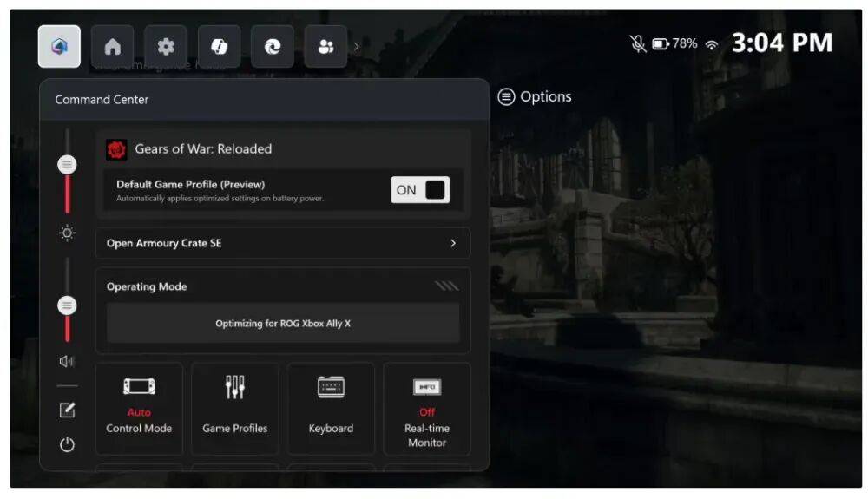Open the Xbox social people widget
This screenshot has height=499, width=868.
point(325,47)
